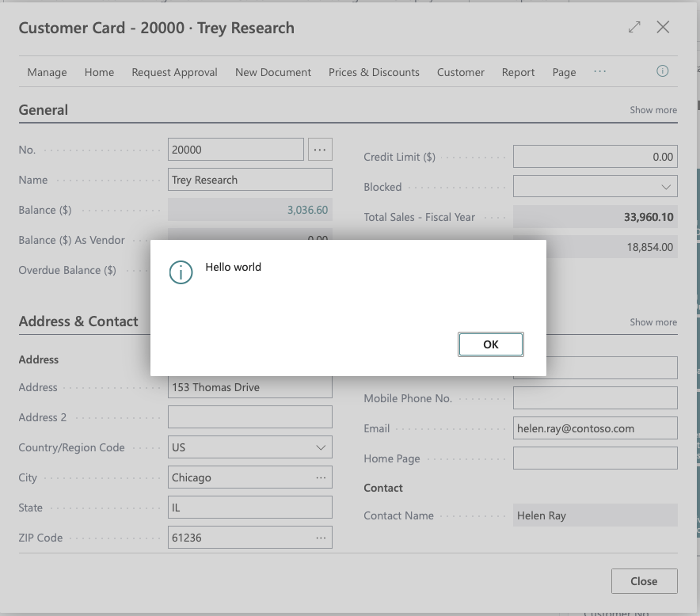Click the Close button at bottom
The width and height of the screenshot is (700, 616).
(x=644, y=581)
